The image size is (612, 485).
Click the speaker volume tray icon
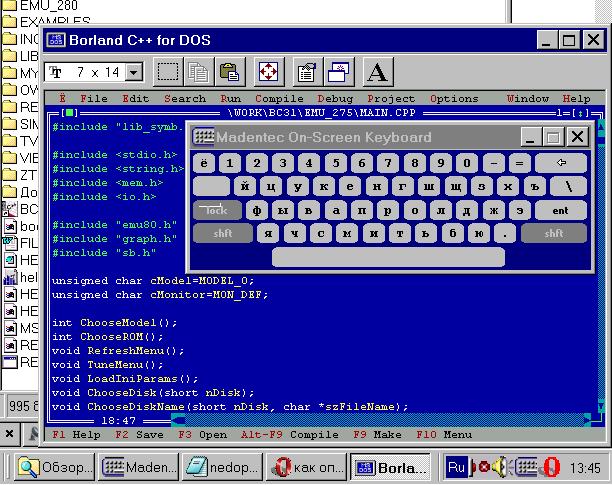(x=499, y=467)
